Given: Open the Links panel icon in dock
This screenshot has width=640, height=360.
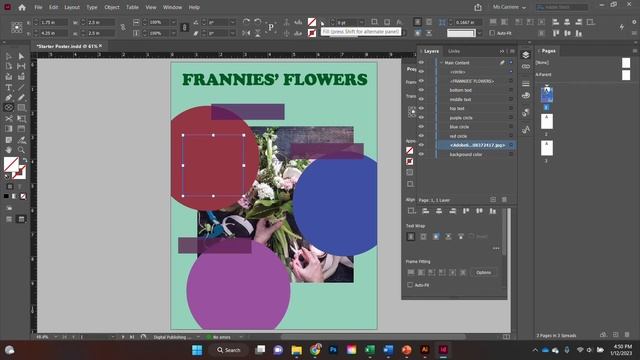Looking at the screenshot, I should [526, 67].
